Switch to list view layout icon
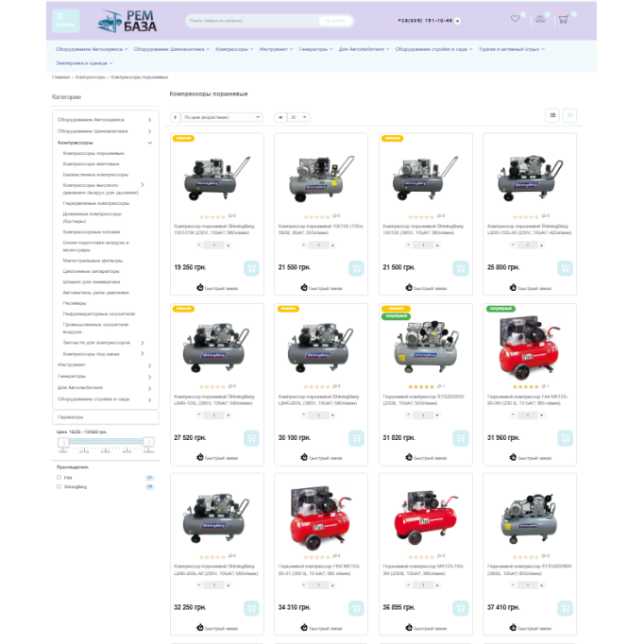Screen dimensions: 644x644 pyautogui.click(x=552, y=115)
